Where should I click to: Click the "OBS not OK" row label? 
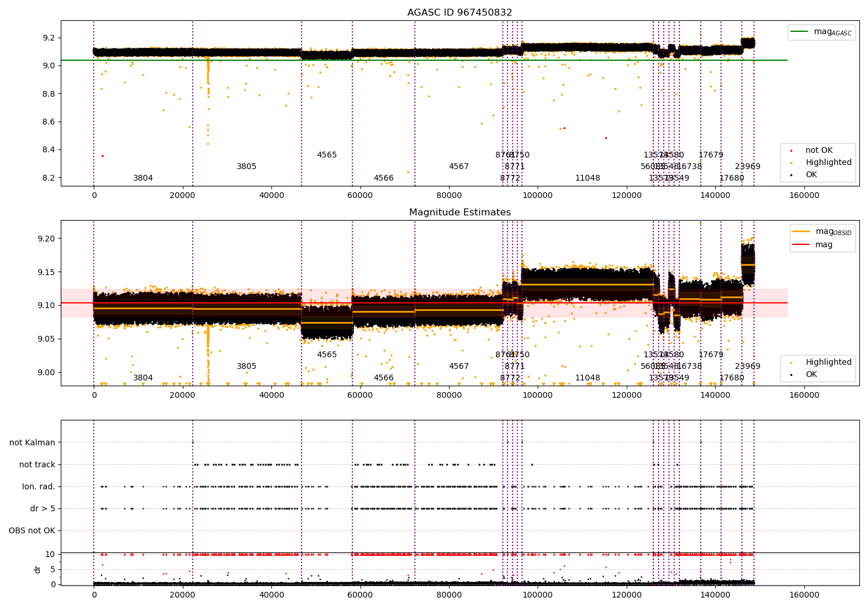click(x=32, y=530)
